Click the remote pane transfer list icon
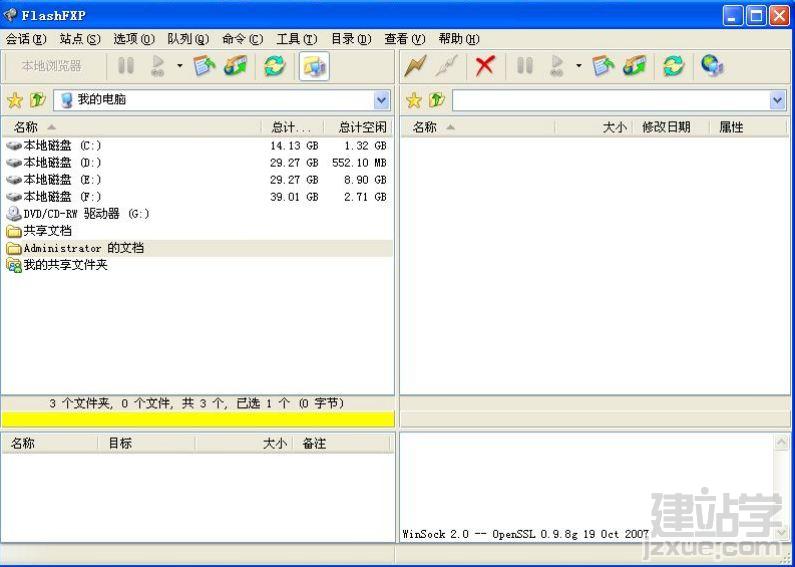Viewport: 795px width, 567px height. click(603, 66)
